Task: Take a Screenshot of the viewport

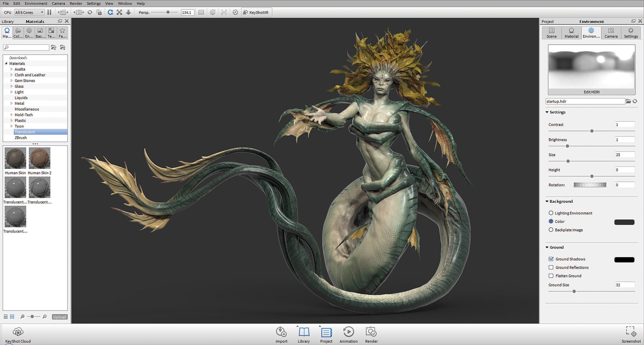Action: click(631, 335)
